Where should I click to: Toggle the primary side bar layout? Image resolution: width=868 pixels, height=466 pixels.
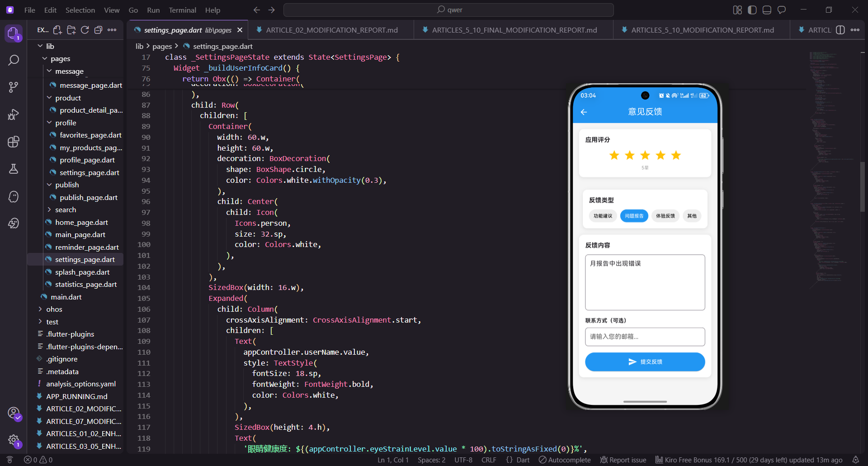(x=752, y=10)
